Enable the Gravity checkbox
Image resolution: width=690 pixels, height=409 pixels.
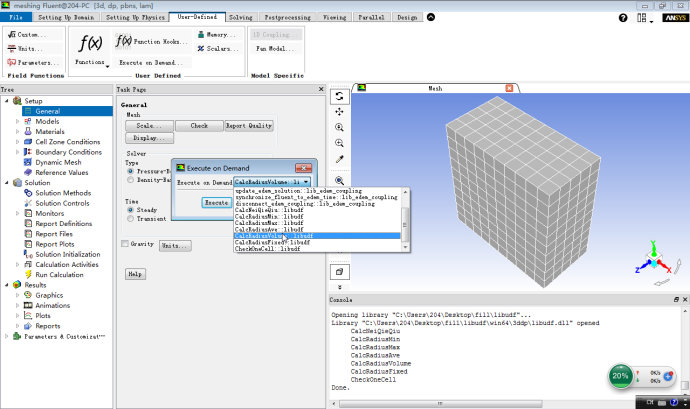pos(125,243)
